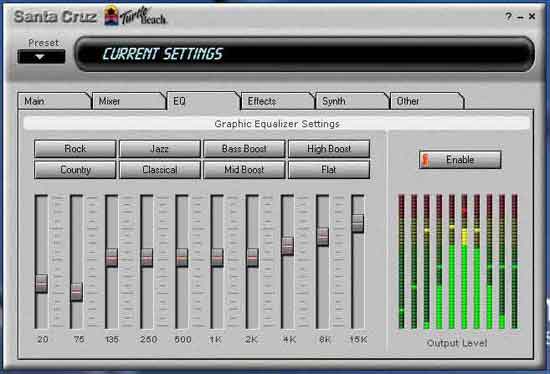Click the Output Level meter display
Image resolution: width=550 pixels, height=374 pixels.
click(x=458, y=262)
